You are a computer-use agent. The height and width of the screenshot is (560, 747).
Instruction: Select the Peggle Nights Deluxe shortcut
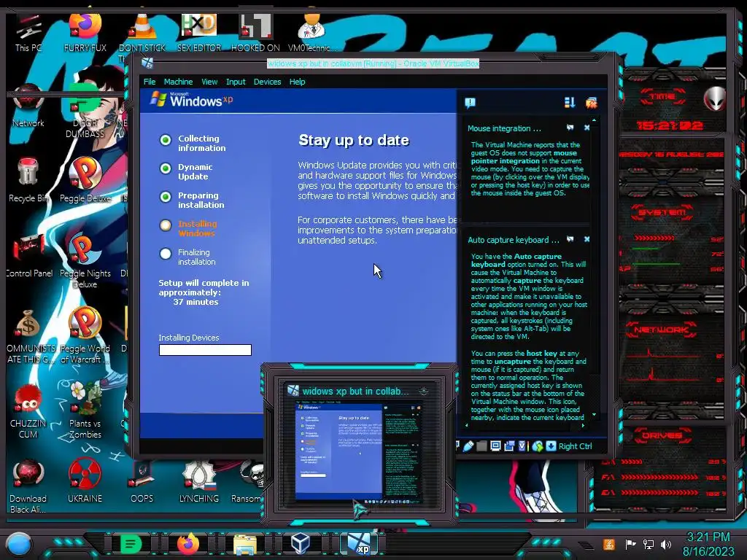(85, 261)
